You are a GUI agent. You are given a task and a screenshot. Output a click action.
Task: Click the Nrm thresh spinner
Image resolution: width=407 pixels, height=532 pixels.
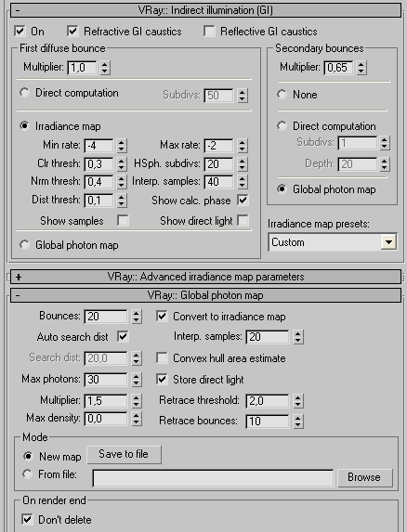click(122, 182)
